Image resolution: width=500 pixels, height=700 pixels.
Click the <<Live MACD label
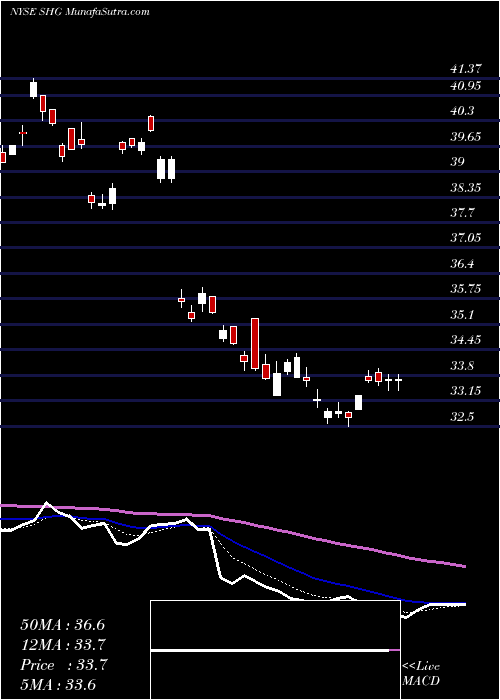point(421,674)
